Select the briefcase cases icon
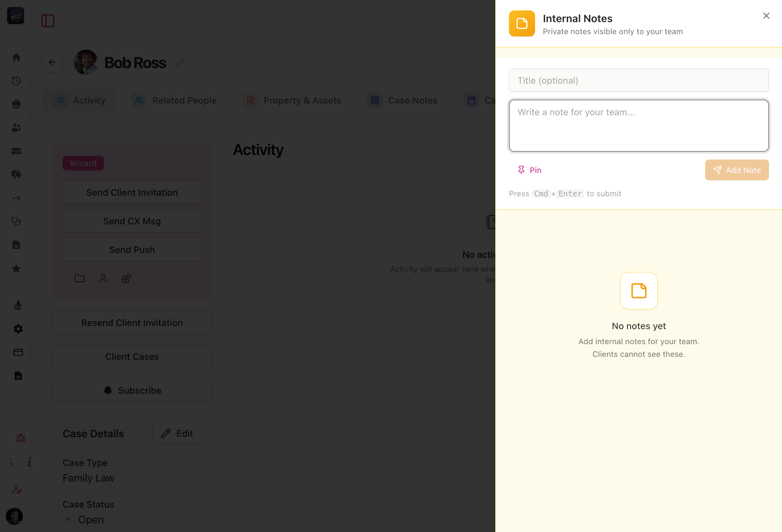The width and height of the screenshot is (782, 532). (x=16, y=104)
